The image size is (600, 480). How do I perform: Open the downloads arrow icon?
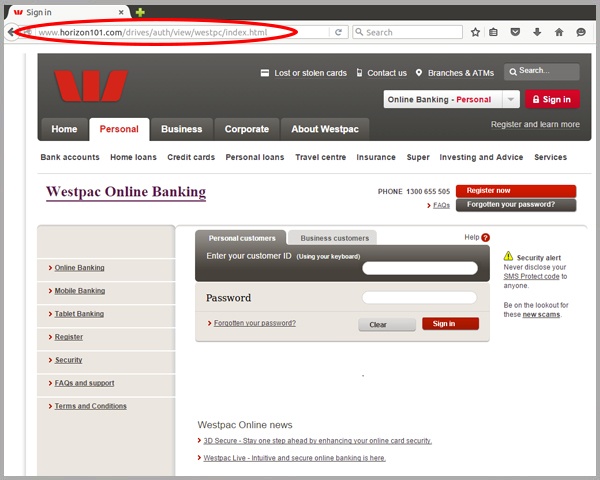click(537, 32)
